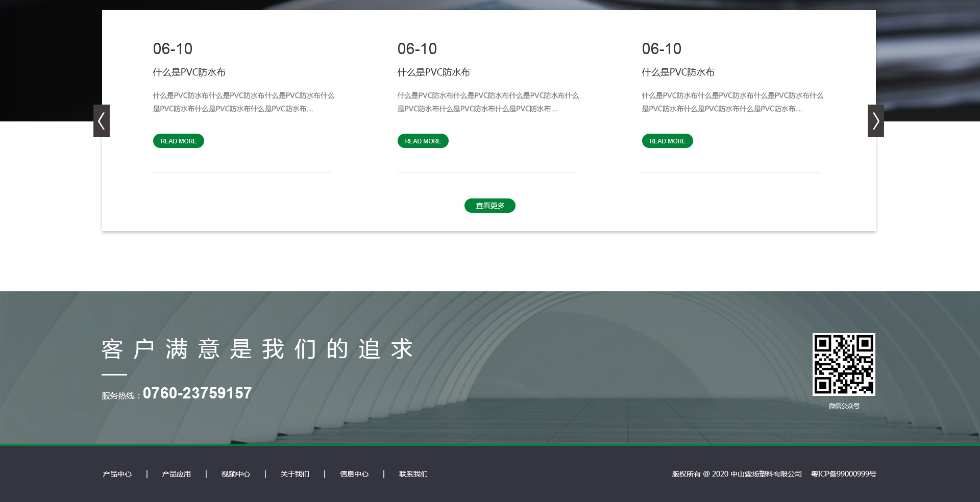Open the middle article title 什么是PVC防水布
This screenshot has width=980, height=502.
(433, 72)
